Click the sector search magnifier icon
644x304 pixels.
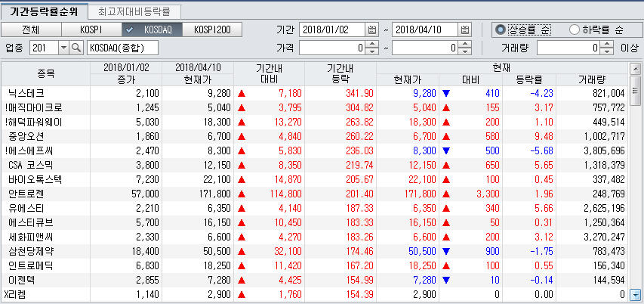point(76,48)
